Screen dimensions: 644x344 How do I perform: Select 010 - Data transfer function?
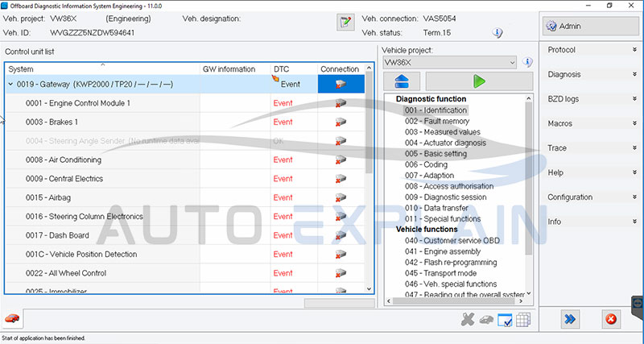[436, 208]
